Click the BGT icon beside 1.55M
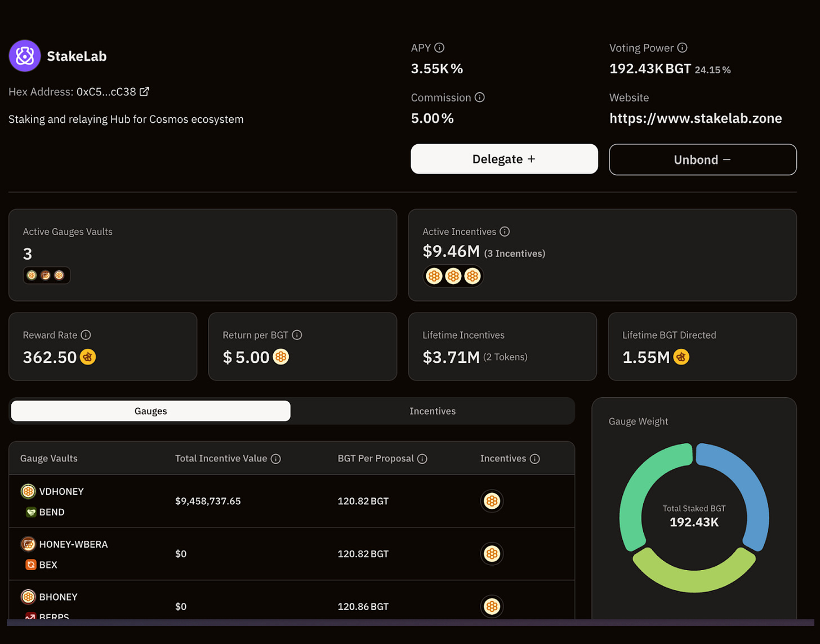820x644 pixels. [x=681, y=357]
